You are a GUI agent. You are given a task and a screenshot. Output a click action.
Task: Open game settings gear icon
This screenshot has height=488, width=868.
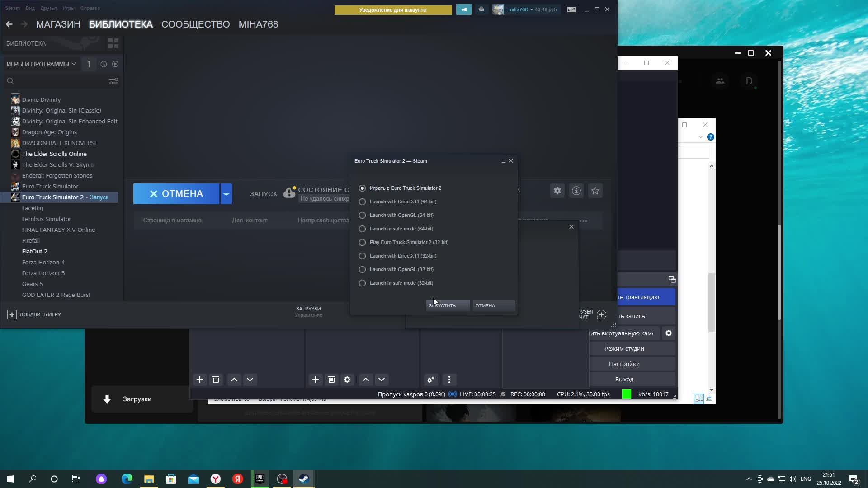pos(557,191)
